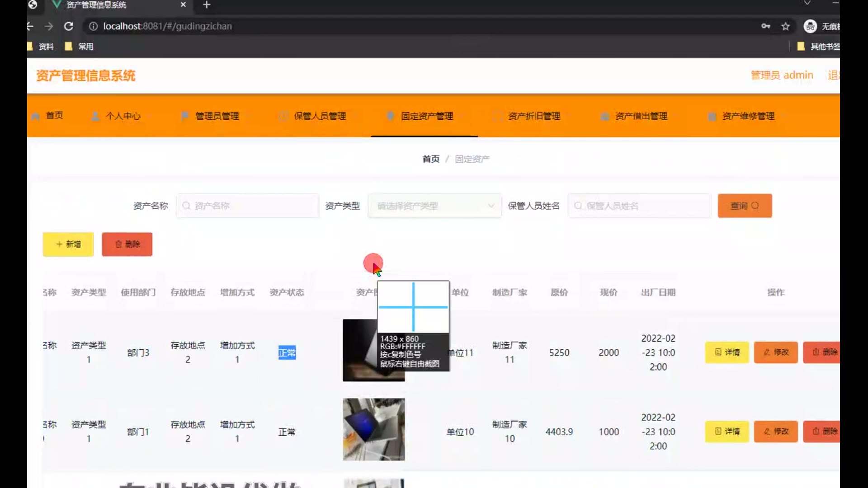868x488 pixels.
Task: Click 删除 for the 部门1 row
Action: click(x=822, y=432)
